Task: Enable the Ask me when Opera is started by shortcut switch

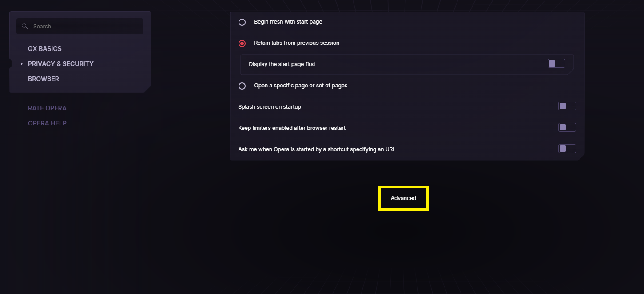Action: [x=567, y=149]
